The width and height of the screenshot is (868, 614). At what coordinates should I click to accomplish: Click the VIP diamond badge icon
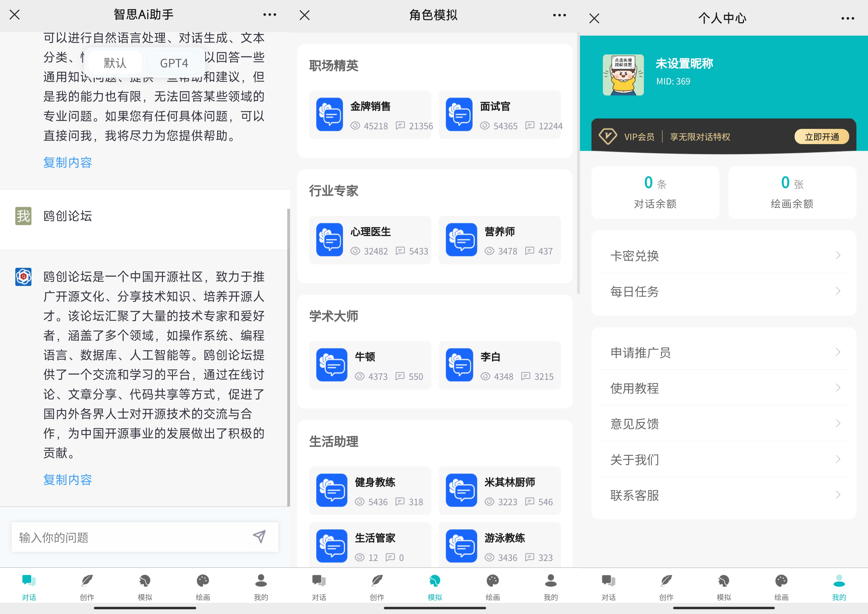pos(608,136)
